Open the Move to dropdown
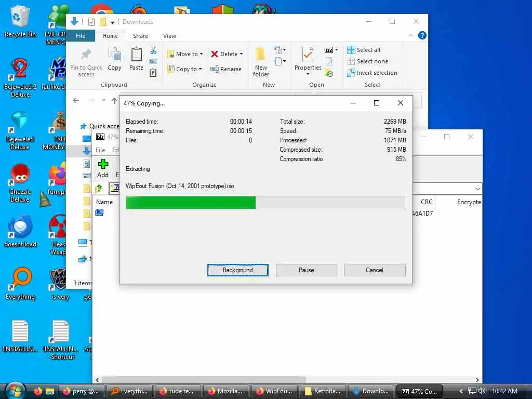Viewport: 532px width, 399px height. (185, 54)
